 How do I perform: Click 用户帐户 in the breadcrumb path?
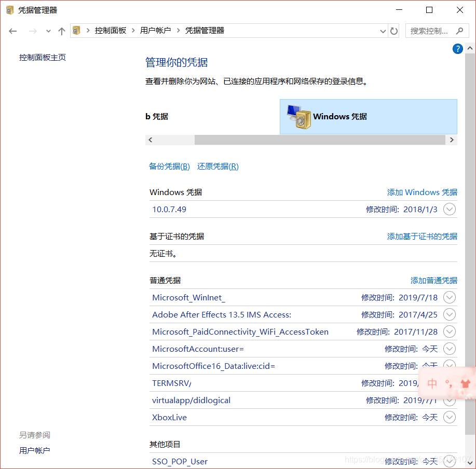155,31
